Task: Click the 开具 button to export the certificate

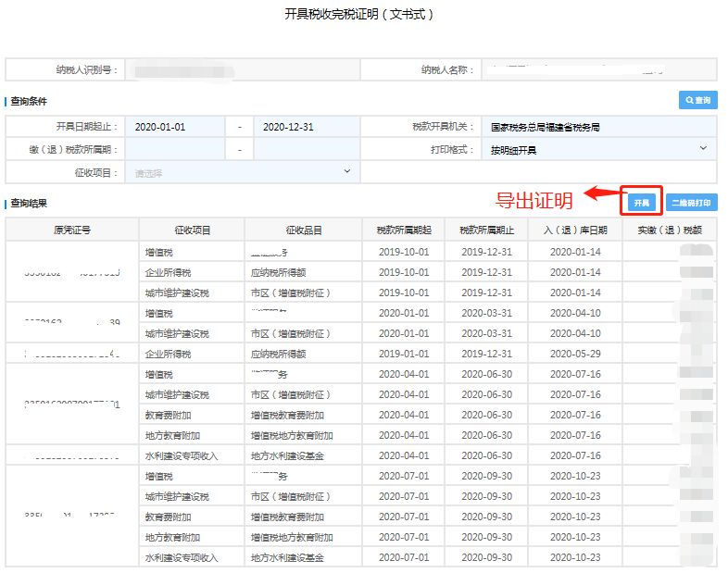Action: pos(641,202)
